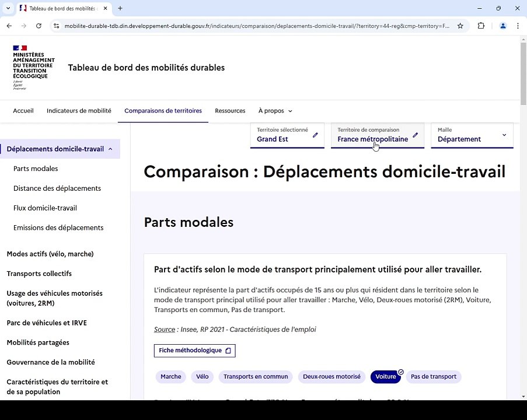Jump to Flux domicile-travail

(x=45, y=208)
